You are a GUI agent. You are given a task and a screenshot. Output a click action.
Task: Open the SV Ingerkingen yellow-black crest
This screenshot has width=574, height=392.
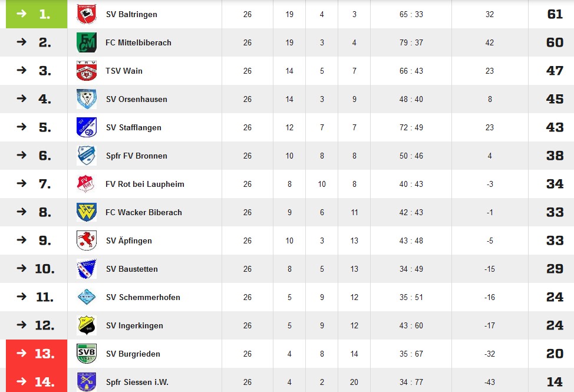coord(87,325)
